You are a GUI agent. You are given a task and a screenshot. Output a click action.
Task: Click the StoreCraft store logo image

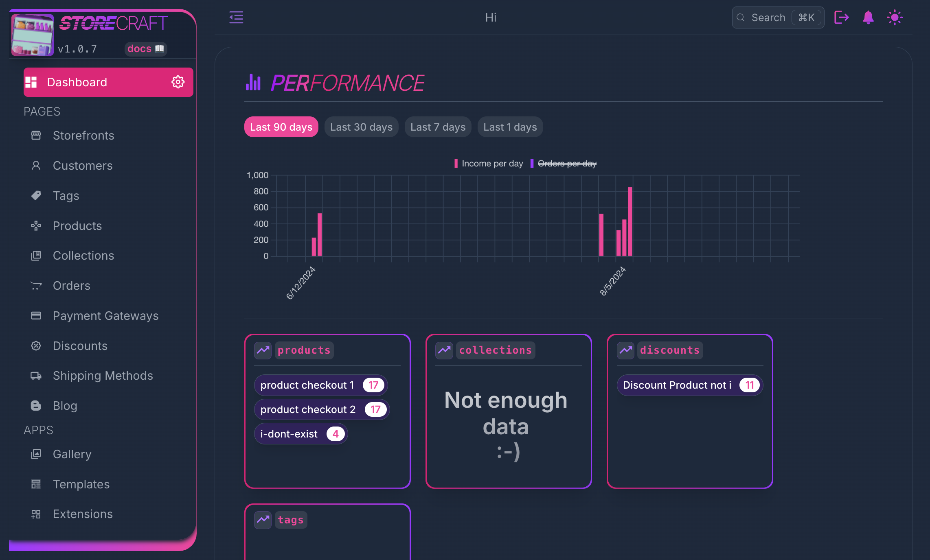[32, 35]
